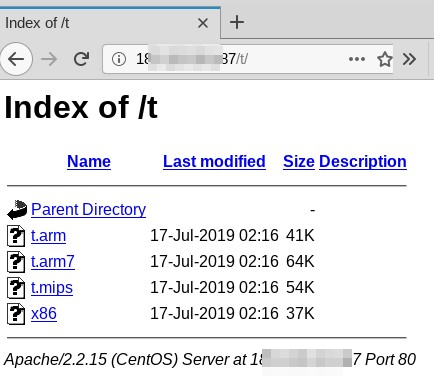Click the Apache/2.2.15 (CentOS) server footer text
Screen dimensions: 434x385
tap(210, 360)
